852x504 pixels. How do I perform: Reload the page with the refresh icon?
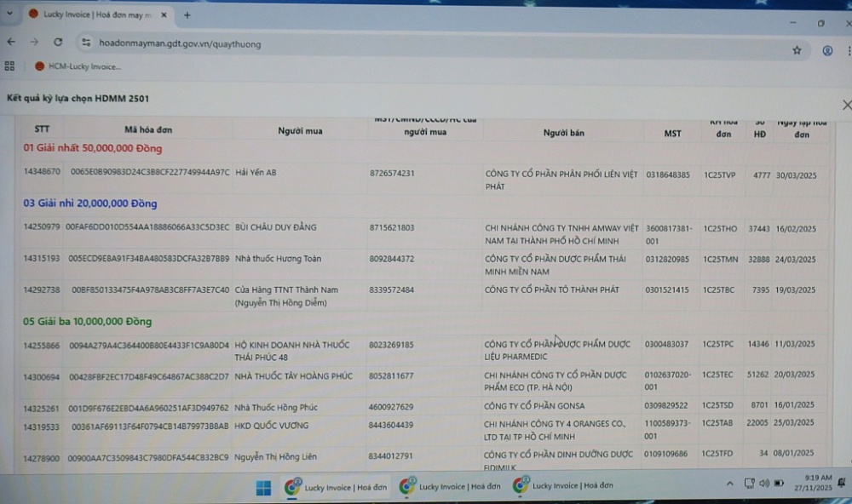(x=58, y=42)
